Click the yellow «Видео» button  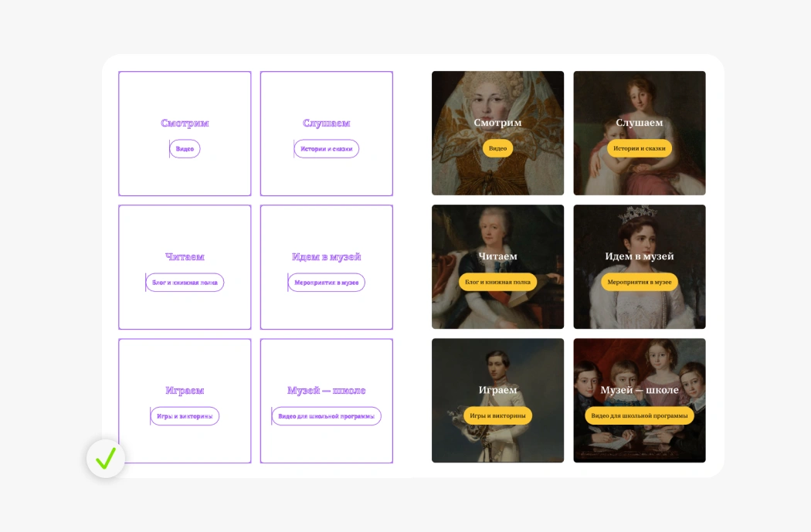coord(497,148)
